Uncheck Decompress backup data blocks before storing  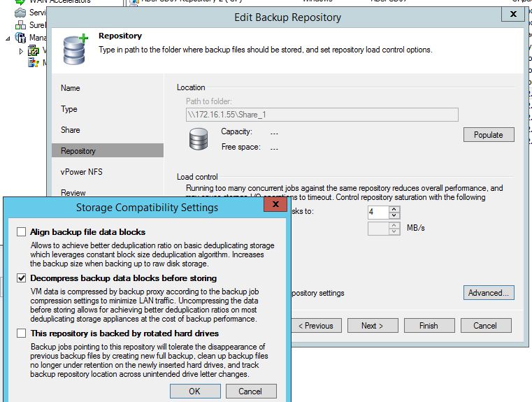pyautogui.click(x=22, y=278)
